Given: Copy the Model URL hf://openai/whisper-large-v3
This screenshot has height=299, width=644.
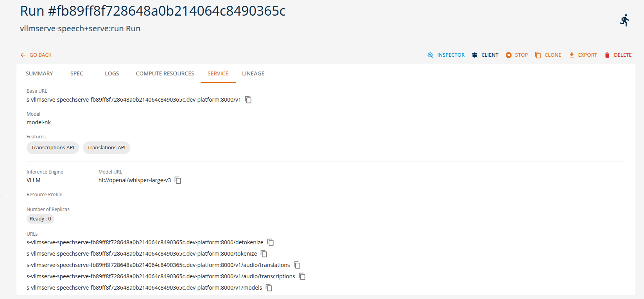Looking at the screenshot, I should (x=178, y=180).
